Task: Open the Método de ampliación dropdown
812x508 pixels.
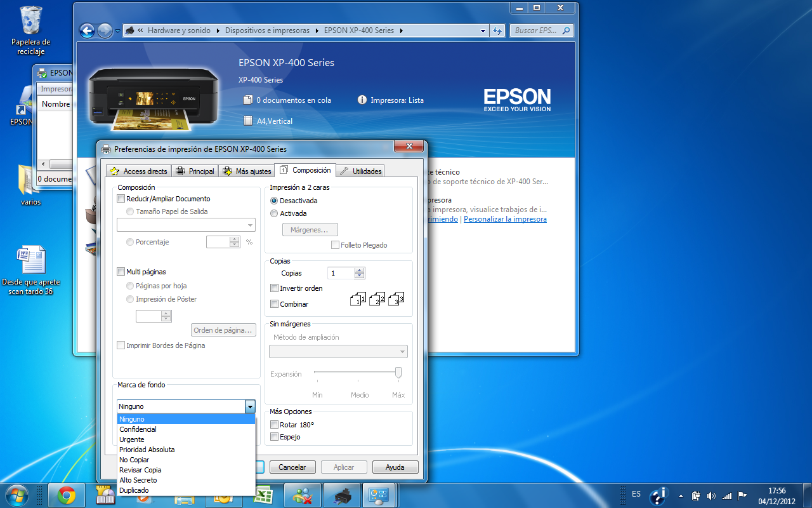Action: point(338,352)
